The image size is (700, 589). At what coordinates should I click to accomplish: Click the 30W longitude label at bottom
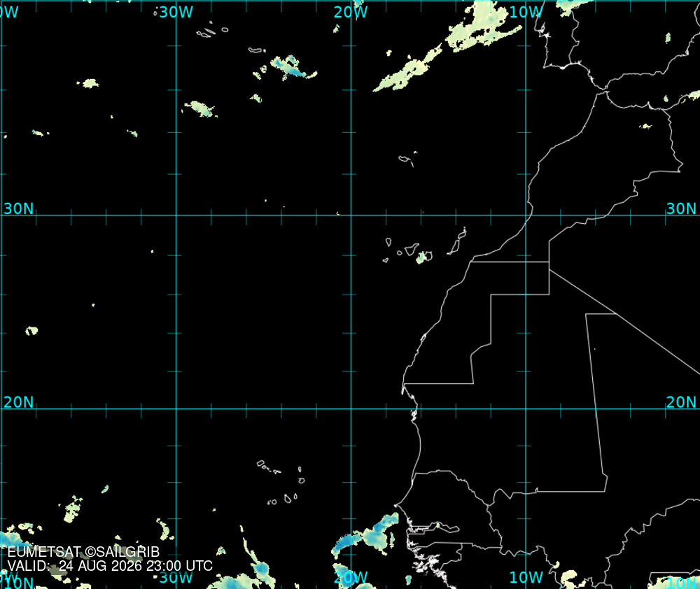pyautogui.click(x=176, y=577)
